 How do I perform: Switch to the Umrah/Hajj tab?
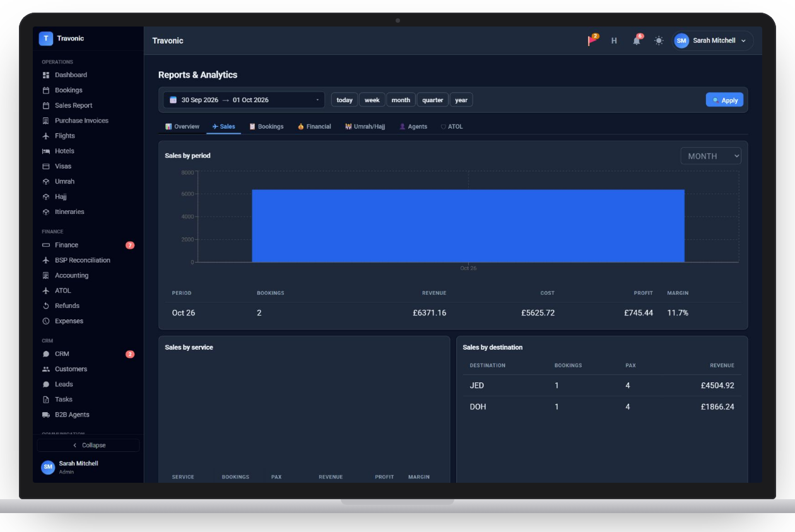pos(365,127)
